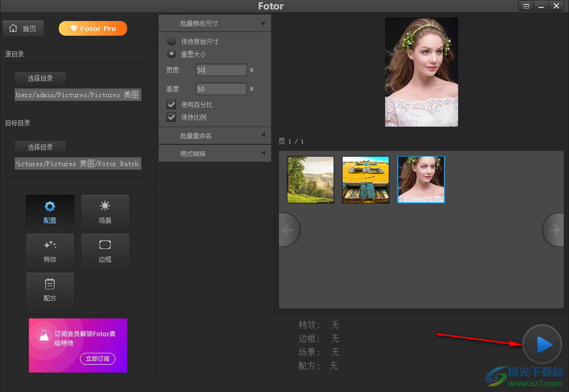
Task: Expand the 格式转换 section
Action: click(215, 153)
